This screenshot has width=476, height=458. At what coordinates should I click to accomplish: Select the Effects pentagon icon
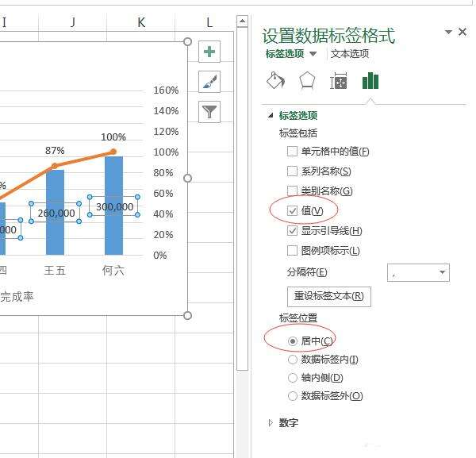[x=307, y=81]
